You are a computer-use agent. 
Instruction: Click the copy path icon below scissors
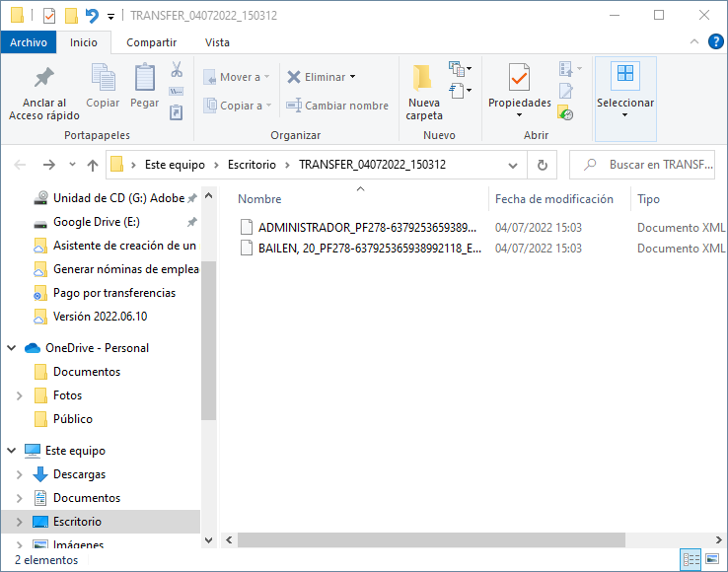(x=177, y=91)
